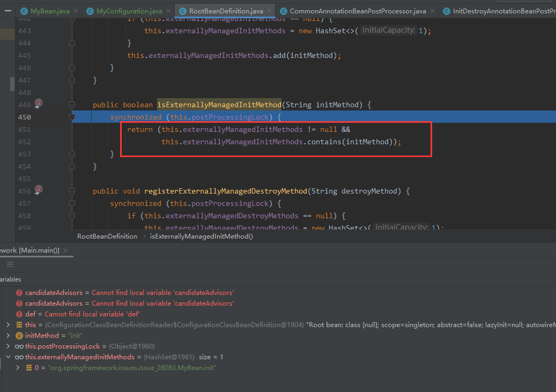Click the hide panel minus icon
This screenshot has height=392, width=556.
[8, 11]
